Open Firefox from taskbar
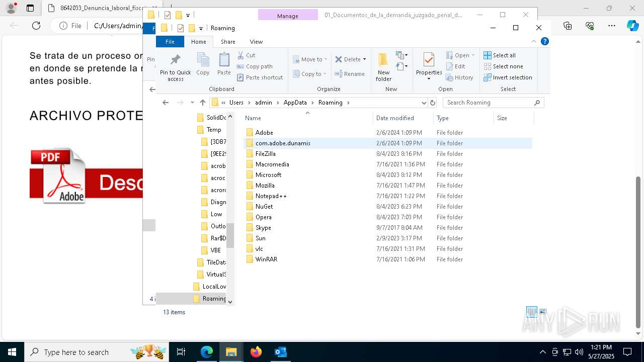The width and height of the screenshot is (644, 362). click(x=256, y=352)
